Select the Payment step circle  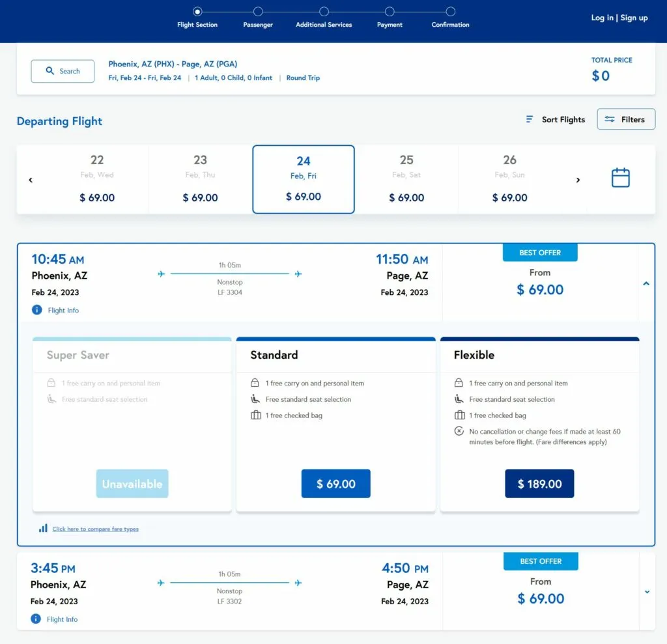point(390,12)
